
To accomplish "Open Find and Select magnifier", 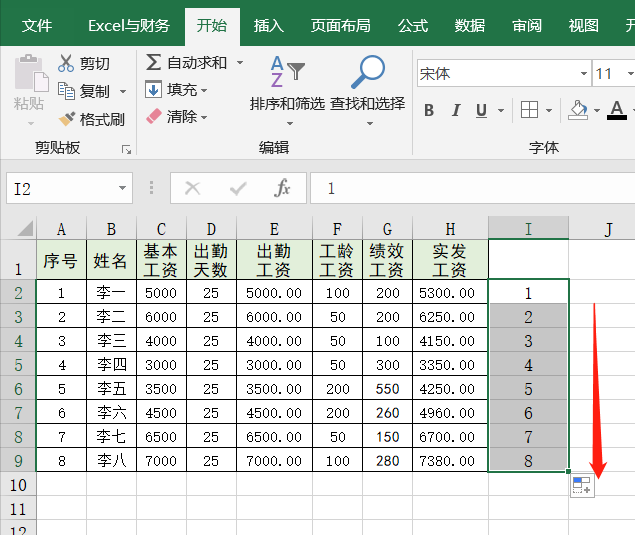I will click(x=367, y=72).
